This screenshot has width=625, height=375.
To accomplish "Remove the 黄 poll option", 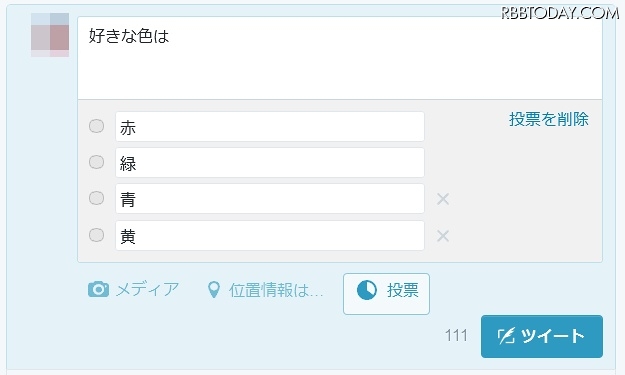I will coord(443,236).
